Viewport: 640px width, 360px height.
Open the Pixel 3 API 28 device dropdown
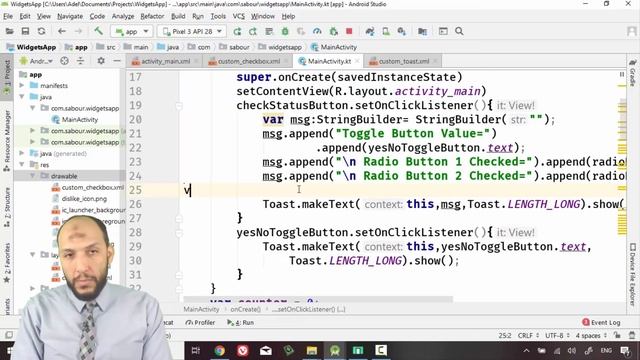(x=191, y=31)
